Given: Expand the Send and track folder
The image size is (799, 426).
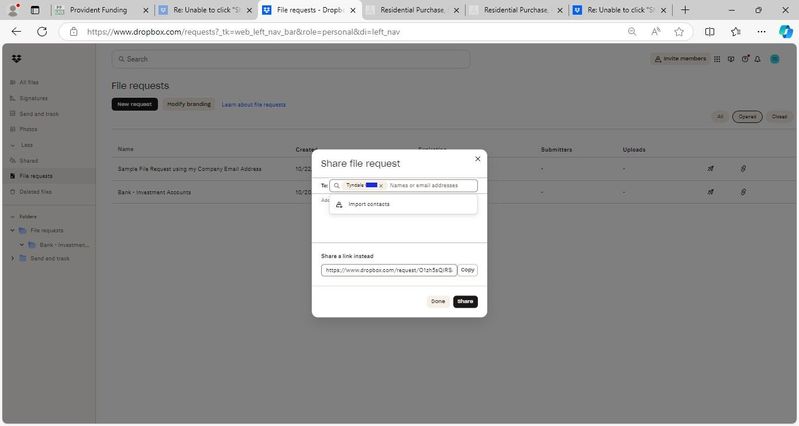Looking at the screenshot, I should [13, 258].
